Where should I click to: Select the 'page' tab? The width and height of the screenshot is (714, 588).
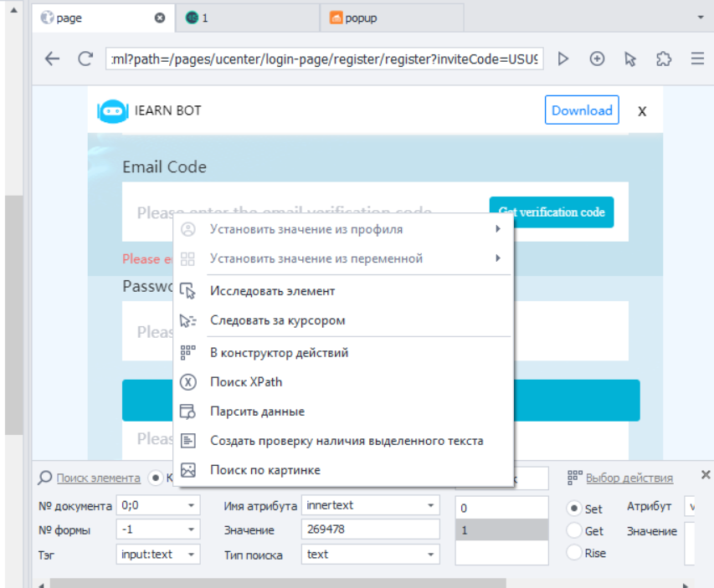(103, 18)
